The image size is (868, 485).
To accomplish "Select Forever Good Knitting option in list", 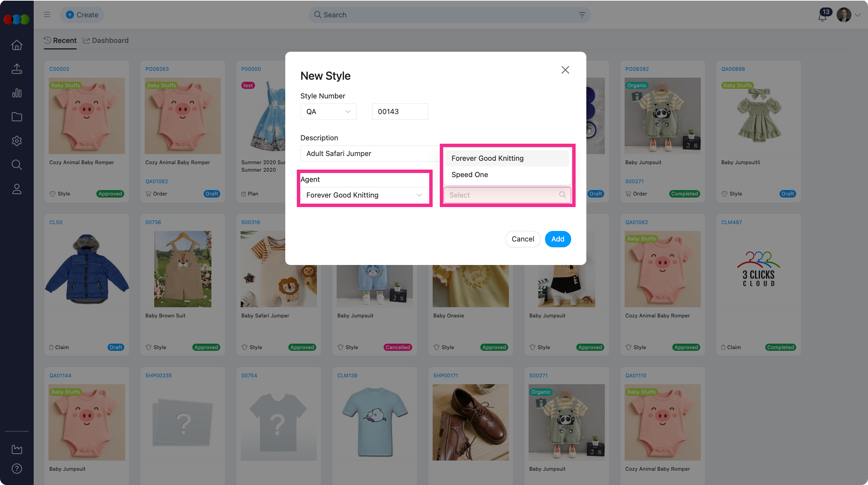I will [487, 158].
